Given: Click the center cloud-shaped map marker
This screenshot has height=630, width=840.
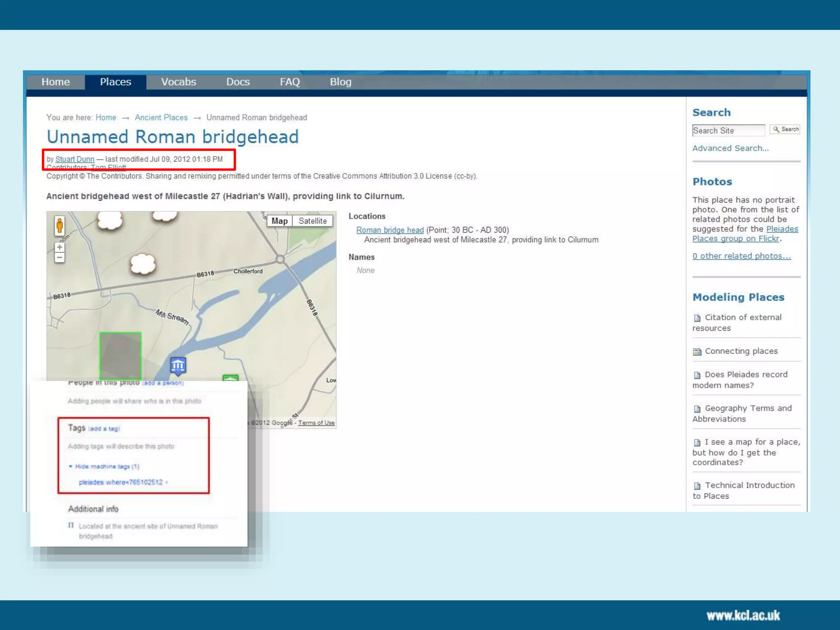Looking at the screenshot, I should tap(143, 264).
